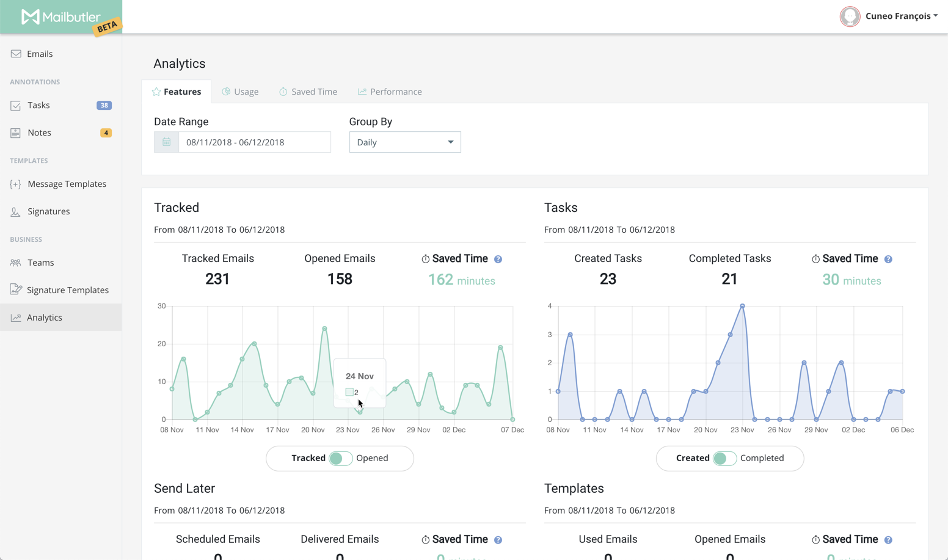Image resolution: width=948 pixels, height=560 pixels.
Task: Open Cuneo François user menu
Action: coord(901,16)
